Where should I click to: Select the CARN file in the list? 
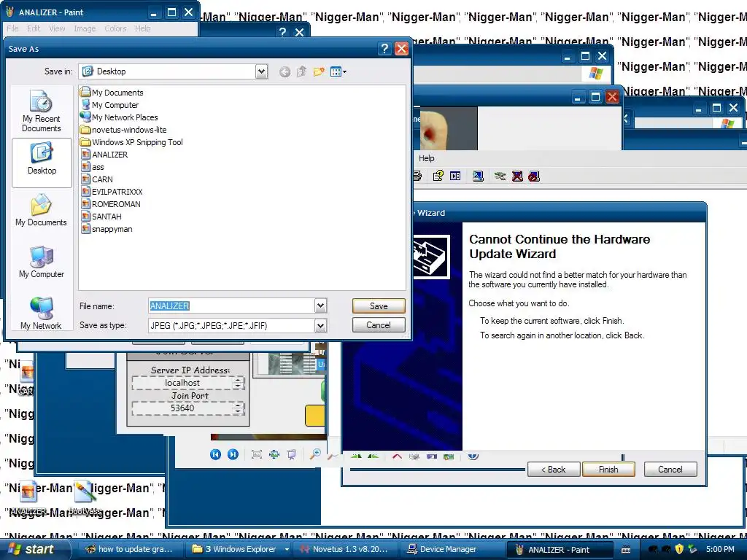click(97, 179)
